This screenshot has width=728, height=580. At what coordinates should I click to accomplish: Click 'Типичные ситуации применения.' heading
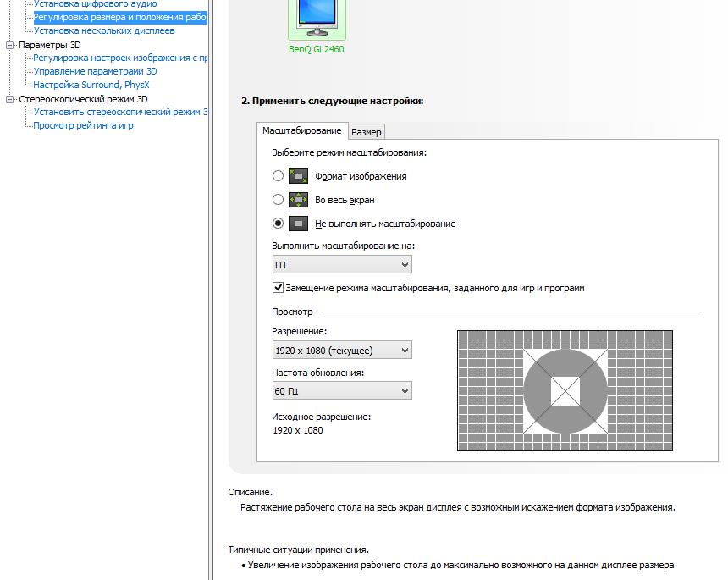tap(299, 550)
